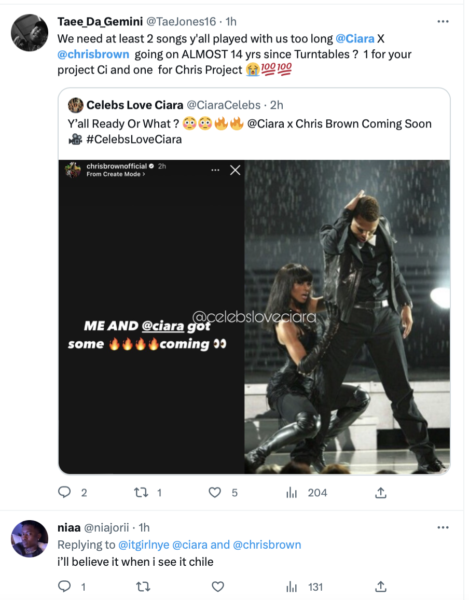View analytics showing 204 views
Viewport: 469px width, 600px height.
(x=307, y=492)
